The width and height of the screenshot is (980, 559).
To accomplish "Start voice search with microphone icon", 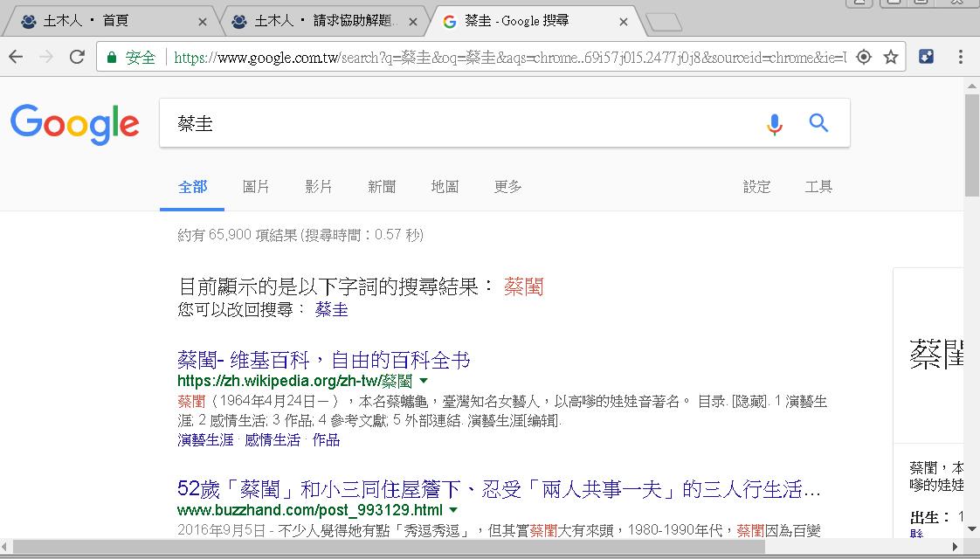I will pyautogui.click(x=775, y=124).
